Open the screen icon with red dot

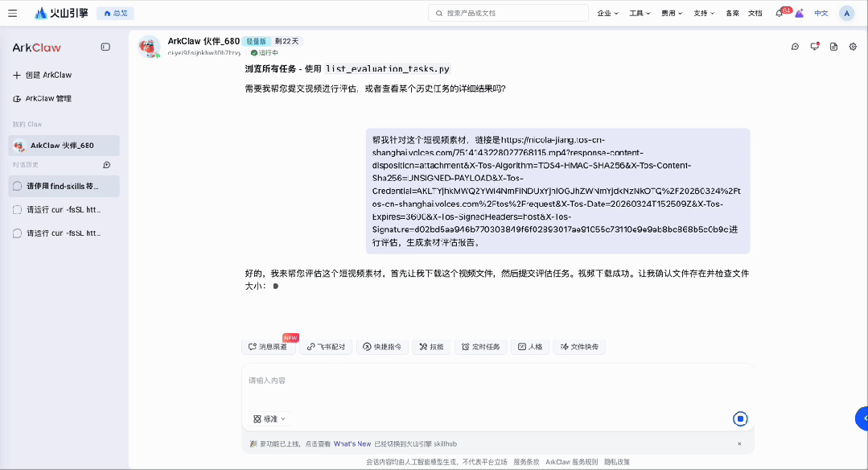[x=814, y=47]
